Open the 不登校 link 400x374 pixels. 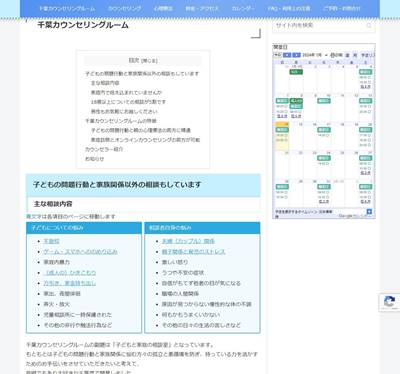click(x=51, y=241)
